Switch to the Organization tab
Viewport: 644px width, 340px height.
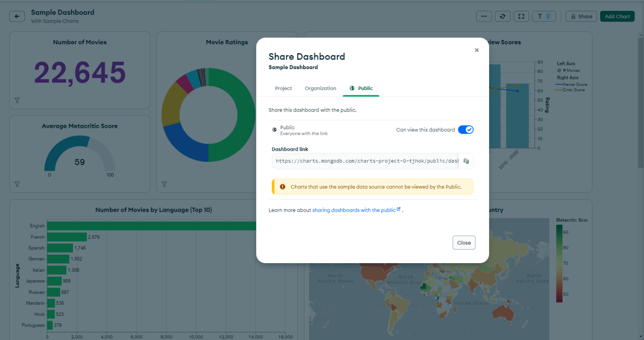[320, 88]
